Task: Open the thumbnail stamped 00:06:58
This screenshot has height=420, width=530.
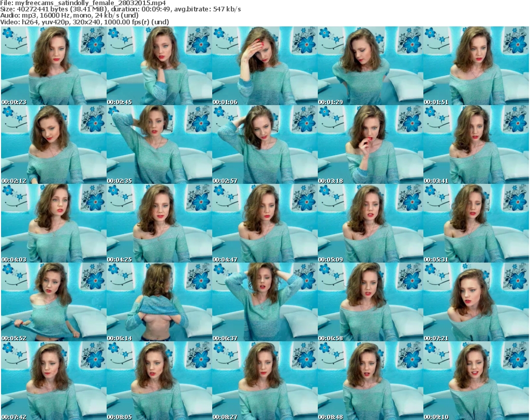Action: [x=370, y=302]
